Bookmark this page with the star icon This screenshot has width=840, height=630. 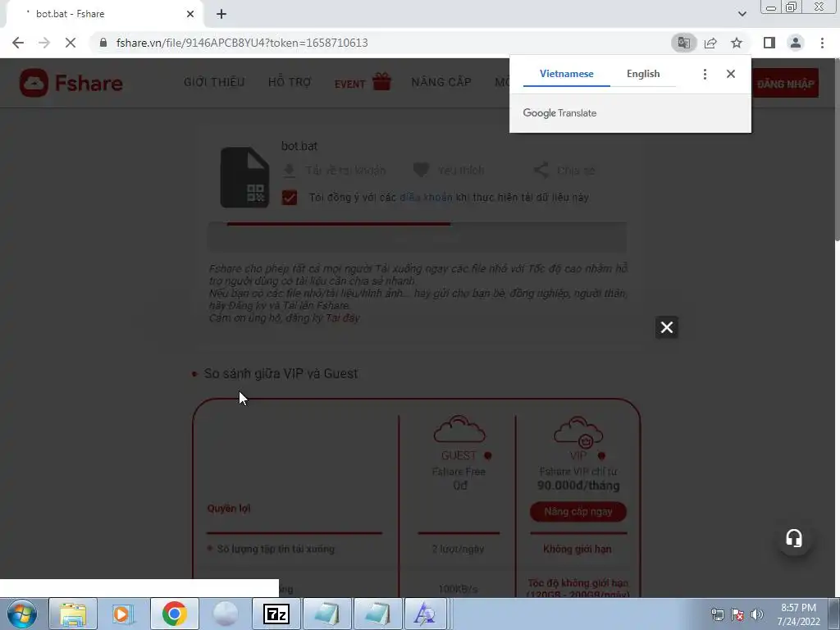pyautogui.click(x=737, y=43)
